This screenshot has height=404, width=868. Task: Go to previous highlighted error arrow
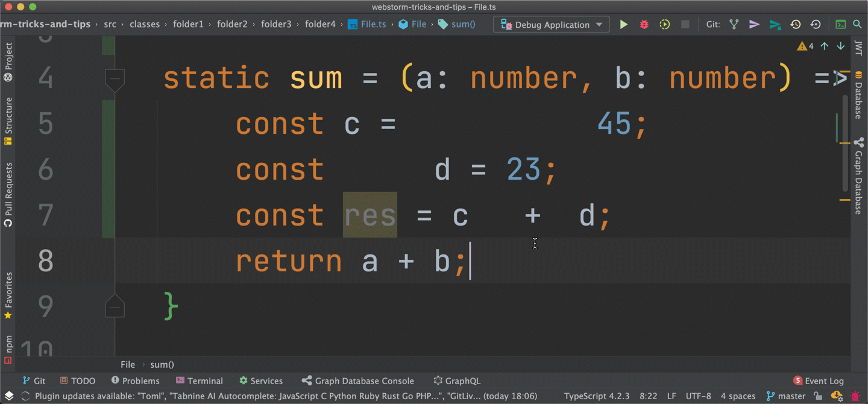pyautogui.click(x=825, y=46)
